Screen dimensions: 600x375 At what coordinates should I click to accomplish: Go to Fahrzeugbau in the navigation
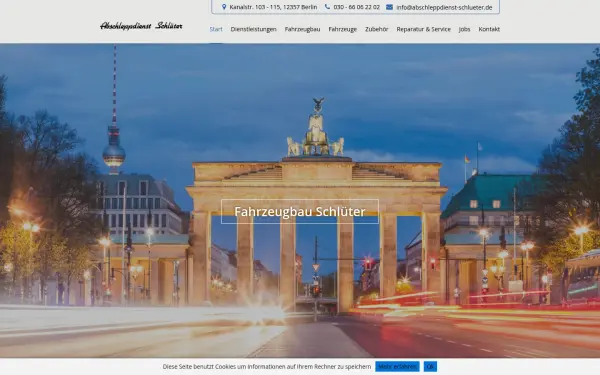tap(302, 29)
